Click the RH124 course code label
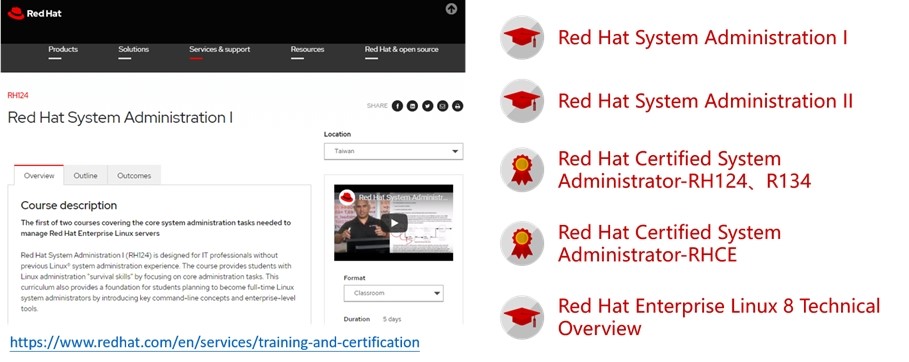The width and height of the screenshot is (909, 362). click(18, 95)
